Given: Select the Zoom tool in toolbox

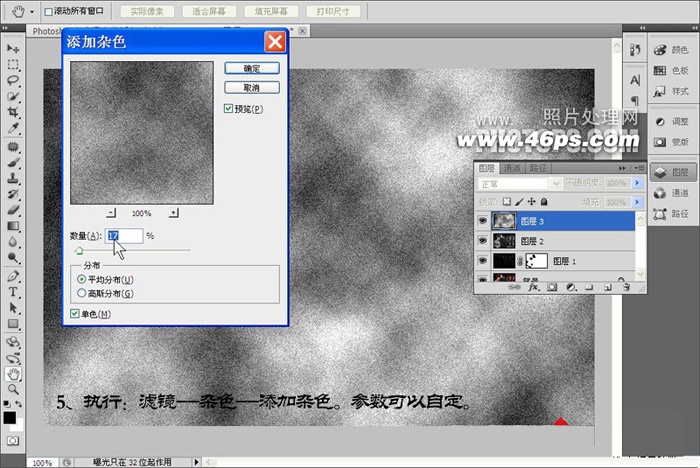Looking at the screenshot, I should pyautogui.click(x=13, y=389).
